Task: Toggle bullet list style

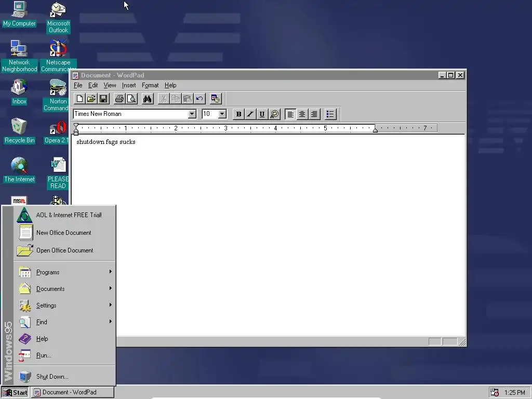Action: (330, 114)
